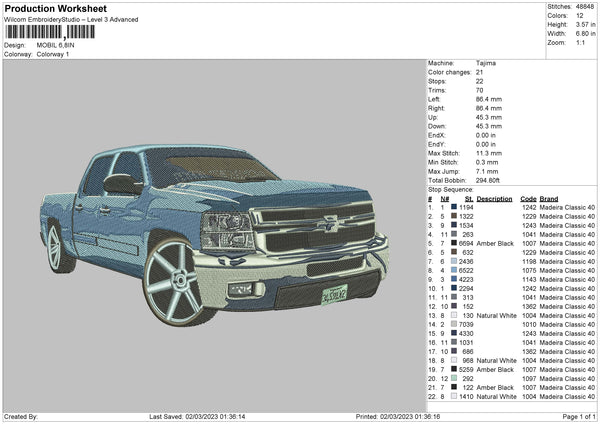This screenshot has height=424, width=600.
Task: Select the Stop Sequence label
Action: [449, 188]
